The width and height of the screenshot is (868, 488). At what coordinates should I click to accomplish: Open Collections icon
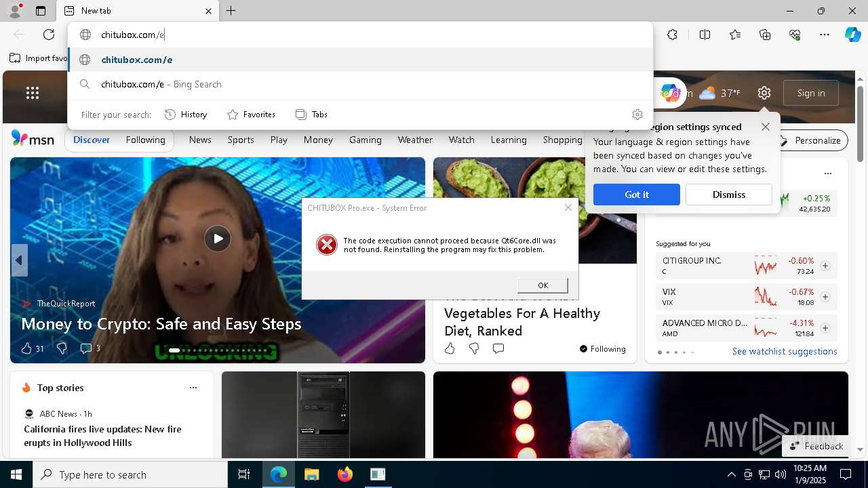click(765, 35)
